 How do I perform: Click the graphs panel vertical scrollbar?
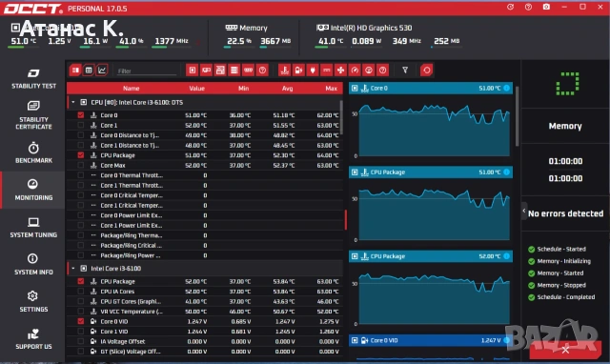[517, 116]
